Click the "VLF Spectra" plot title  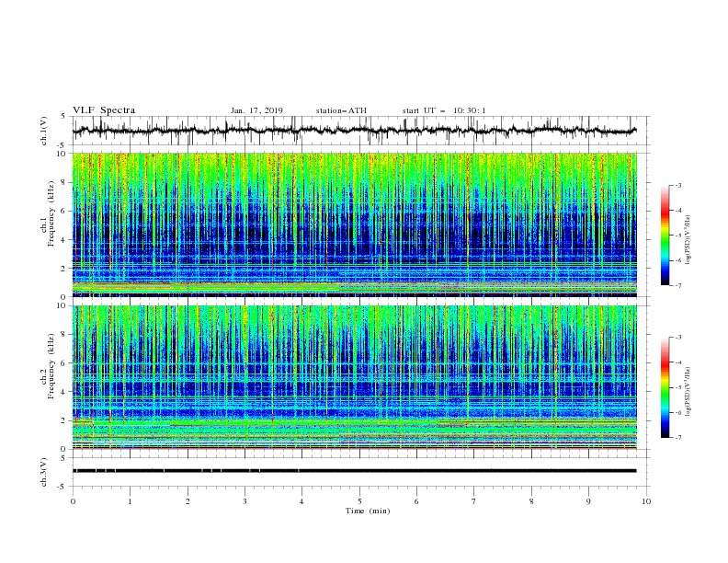pyautogui.click(x=104, y=110)
